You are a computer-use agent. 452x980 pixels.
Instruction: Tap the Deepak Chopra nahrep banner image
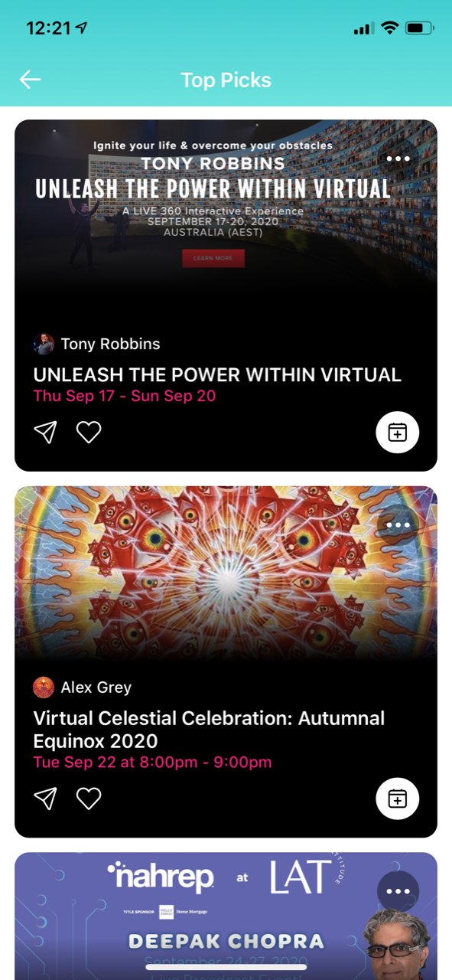tap(226, 915)
